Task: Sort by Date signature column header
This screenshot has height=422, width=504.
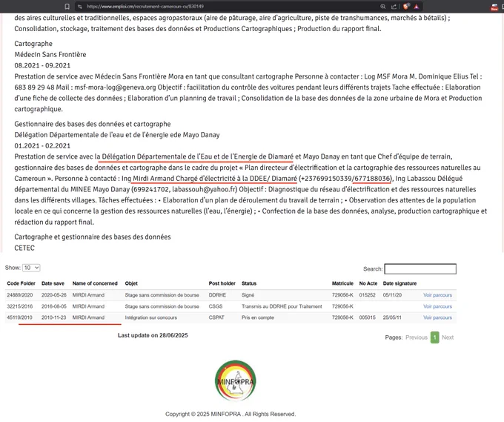Action: (399, 283)
